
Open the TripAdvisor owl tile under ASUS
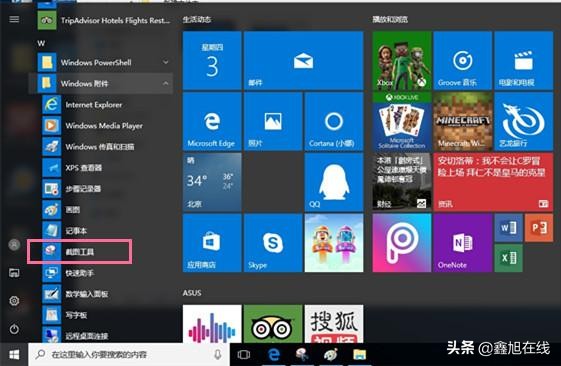(273, 323)
